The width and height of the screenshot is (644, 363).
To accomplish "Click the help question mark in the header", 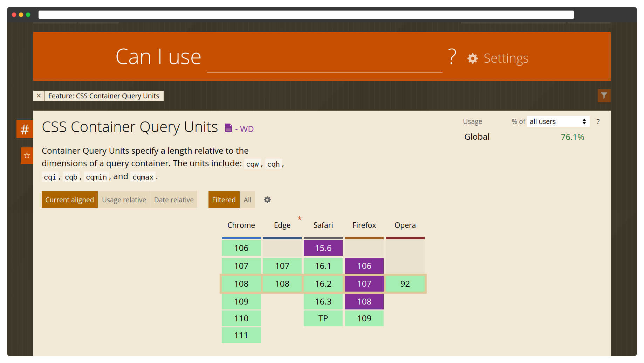I will pos(452,57).
